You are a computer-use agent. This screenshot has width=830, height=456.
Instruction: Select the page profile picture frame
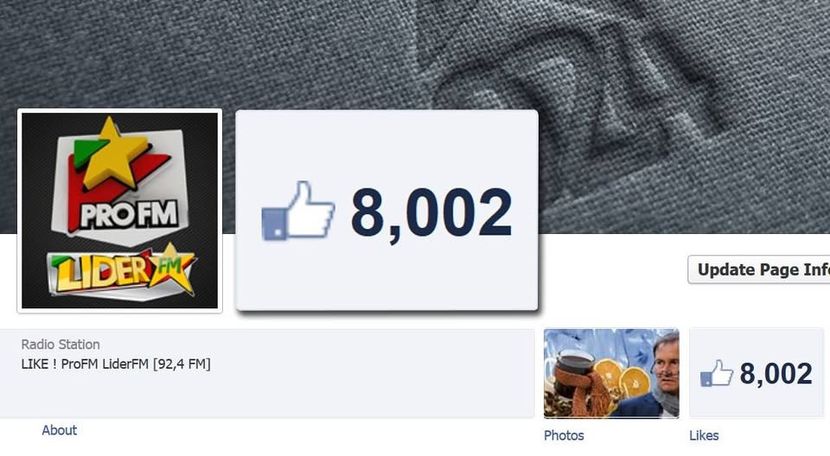tap(120, 211)
